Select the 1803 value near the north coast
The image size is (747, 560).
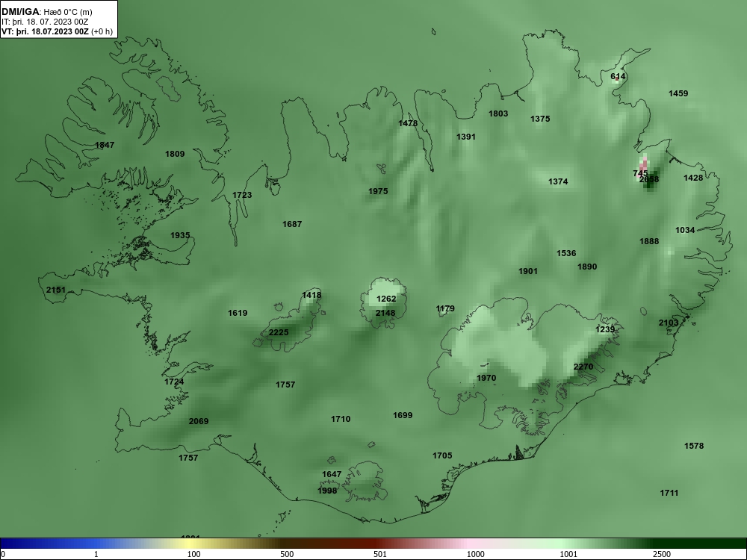pos(498,113)
